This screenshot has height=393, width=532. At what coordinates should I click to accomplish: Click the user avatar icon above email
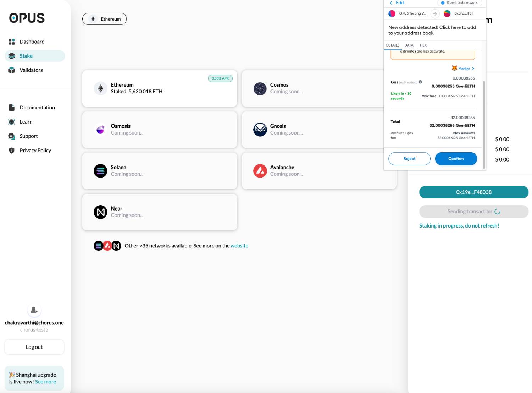(34, 310)
